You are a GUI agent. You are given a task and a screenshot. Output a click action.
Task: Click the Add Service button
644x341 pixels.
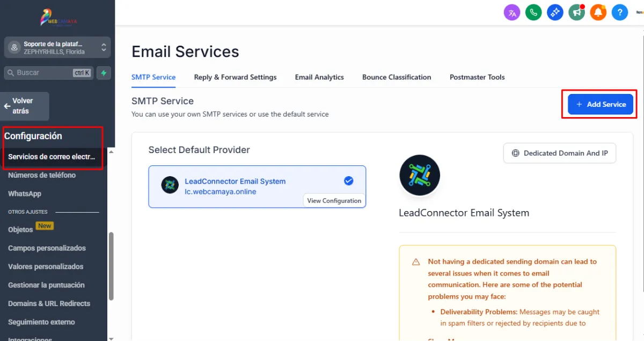point(601,104)
